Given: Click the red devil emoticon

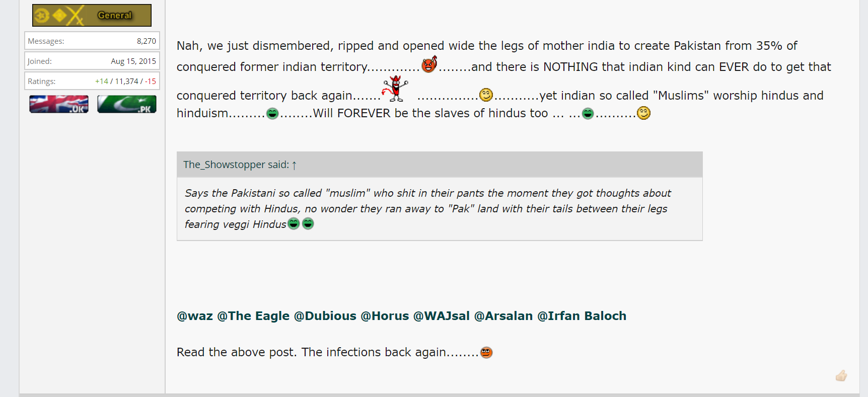Looking at the screenshot, I should click(429, 64).
